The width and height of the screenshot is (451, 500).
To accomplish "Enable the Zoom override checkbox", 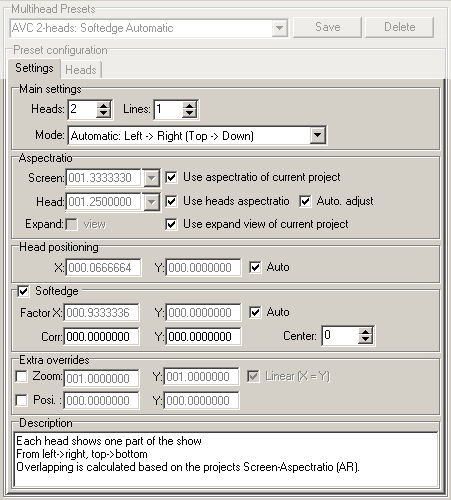I will click(x=22, y=377).
